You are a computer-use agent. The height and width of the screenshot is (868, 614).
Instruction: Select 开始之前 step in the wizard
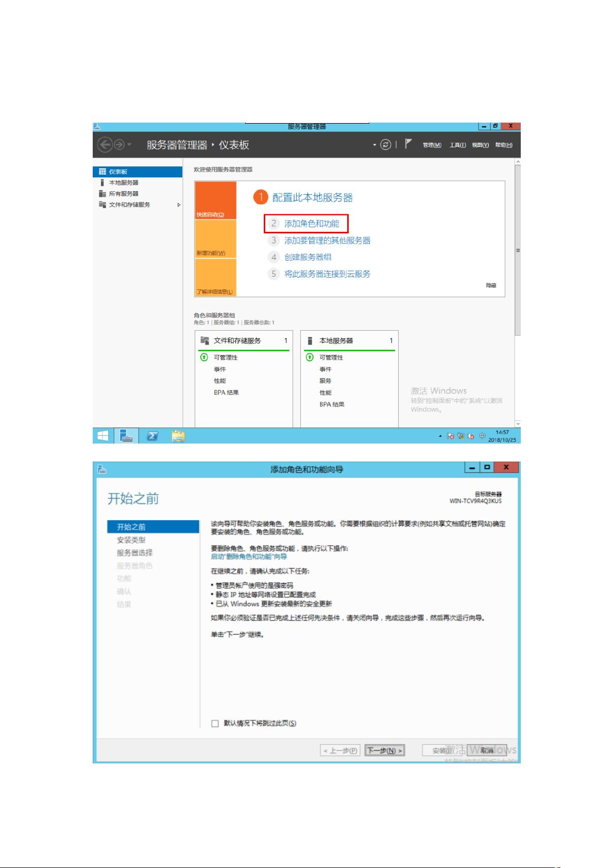(153, 526)
